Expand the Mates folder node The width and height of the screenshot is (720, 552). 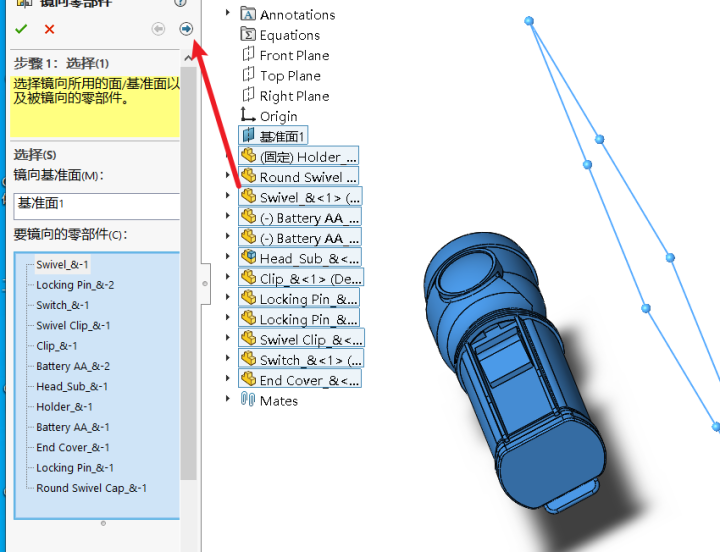228,399
